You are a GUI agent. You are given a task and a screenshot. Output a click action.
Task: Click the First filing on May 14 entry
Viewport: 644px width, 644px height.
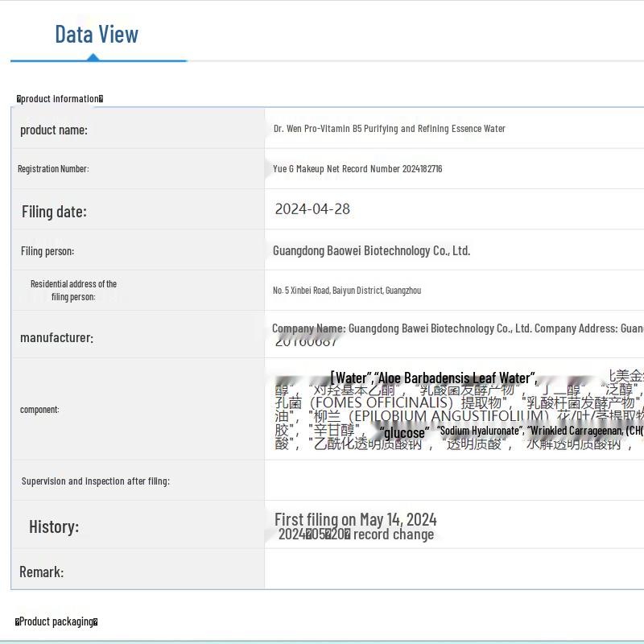(355, 519)
